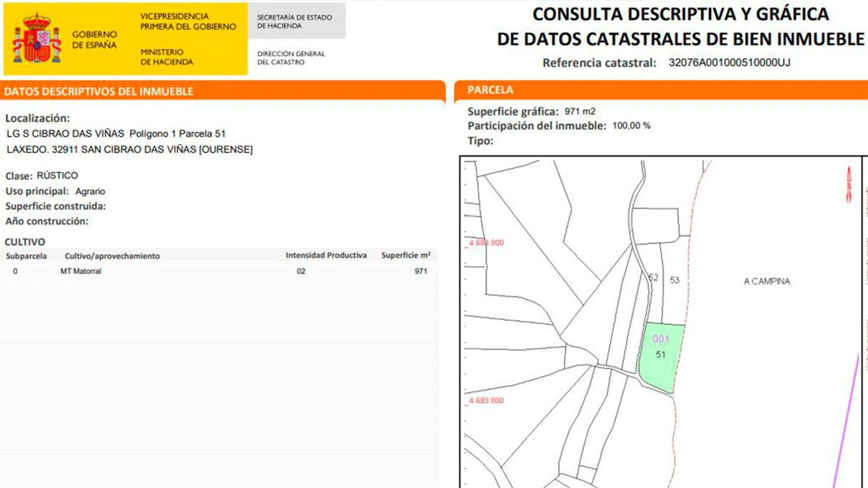
Task: Click the Intensidad Productiva column header
Action: [x=326, y=255]
